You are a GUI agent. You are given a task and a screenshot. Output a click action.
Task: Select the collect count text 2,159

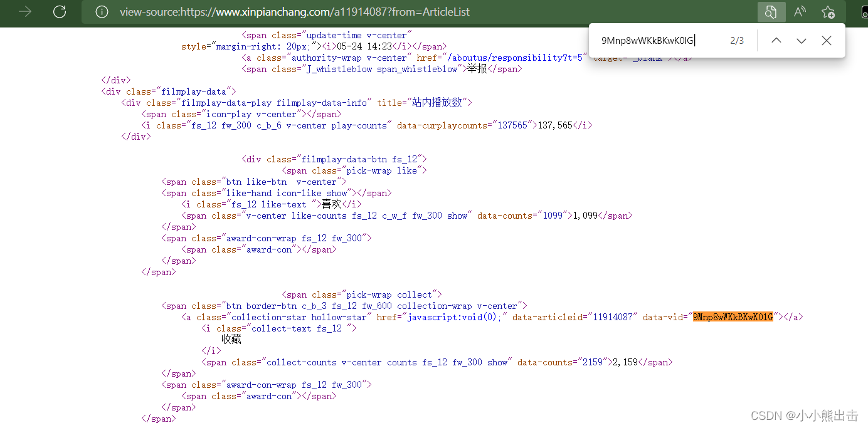pyautogui.click(x=625, y=362)
